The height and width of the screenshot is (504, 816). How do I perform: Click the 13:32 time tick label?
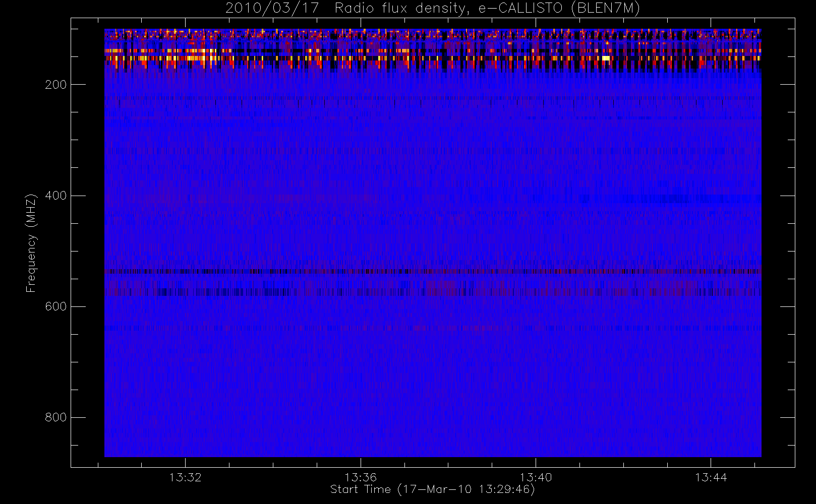click(185, 477)
